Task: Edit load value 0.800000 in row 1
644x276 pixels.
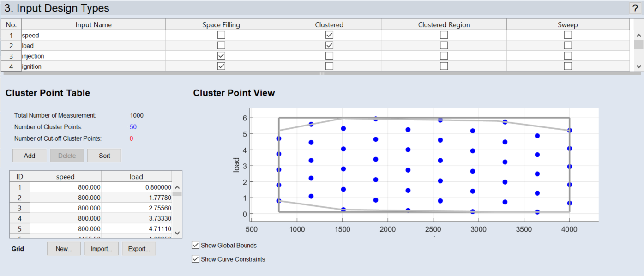Action: pyautogui.click(x=136, y=187)
